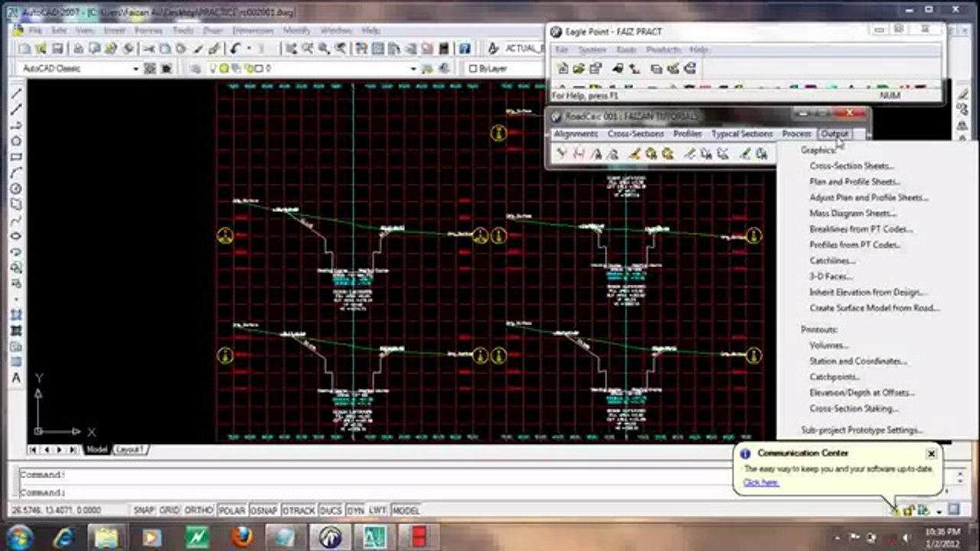Open Internet Explorer from the taskbar
This screenshot has width=980, height=551.
(x=64, y=537)
